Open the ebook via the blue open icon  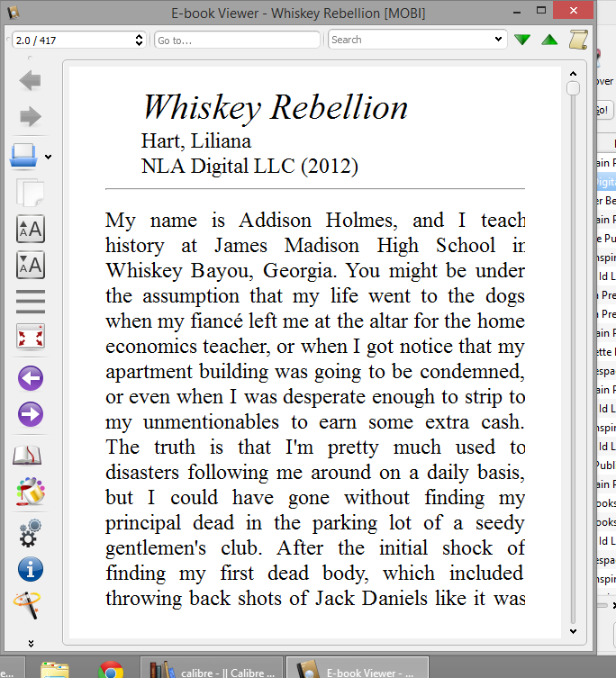23,155
